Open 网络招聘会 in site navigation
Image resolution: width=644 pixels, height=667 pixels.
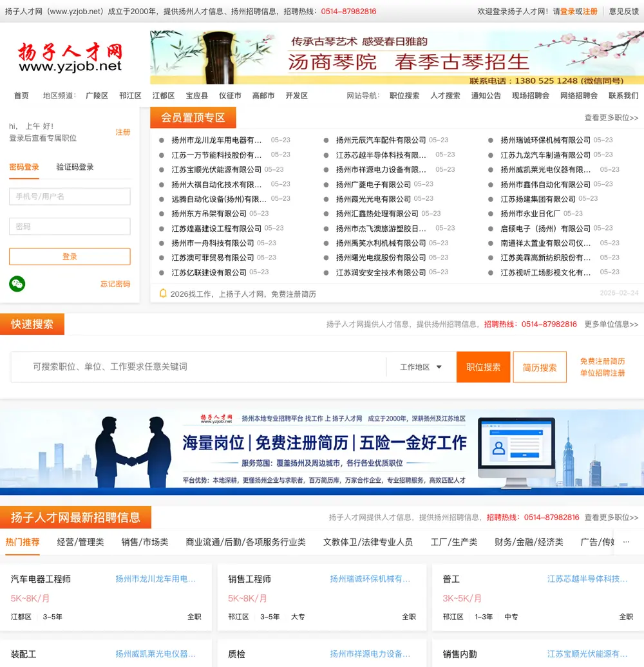coord(579,96)
